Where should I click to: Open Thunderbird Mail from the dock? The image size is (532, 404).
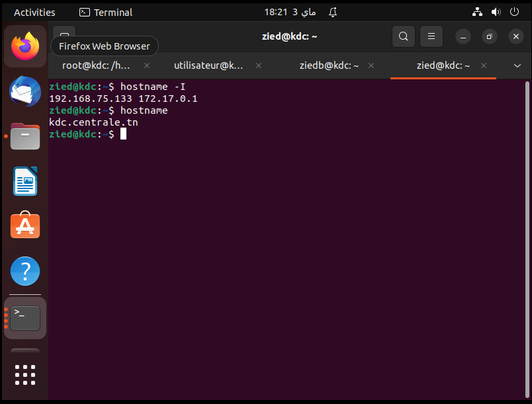coord(25,91)
